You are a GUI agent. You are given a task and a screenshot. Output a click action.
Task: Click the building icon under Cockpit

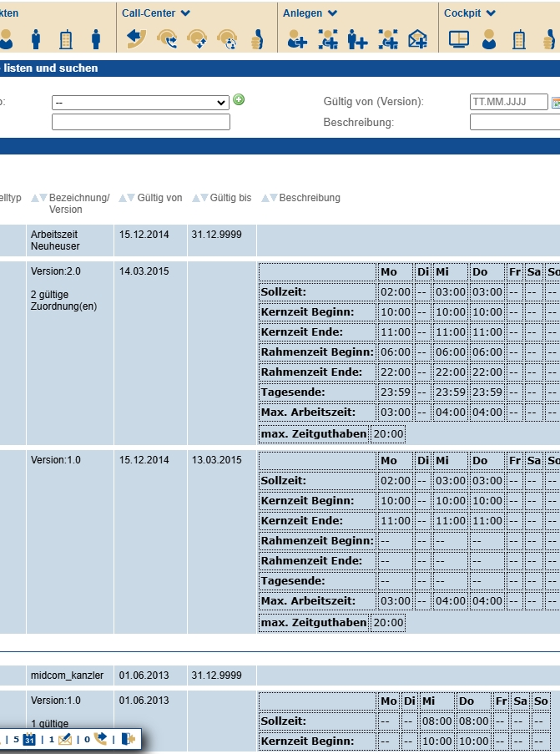pyautogui.click(x=518, y=39)
